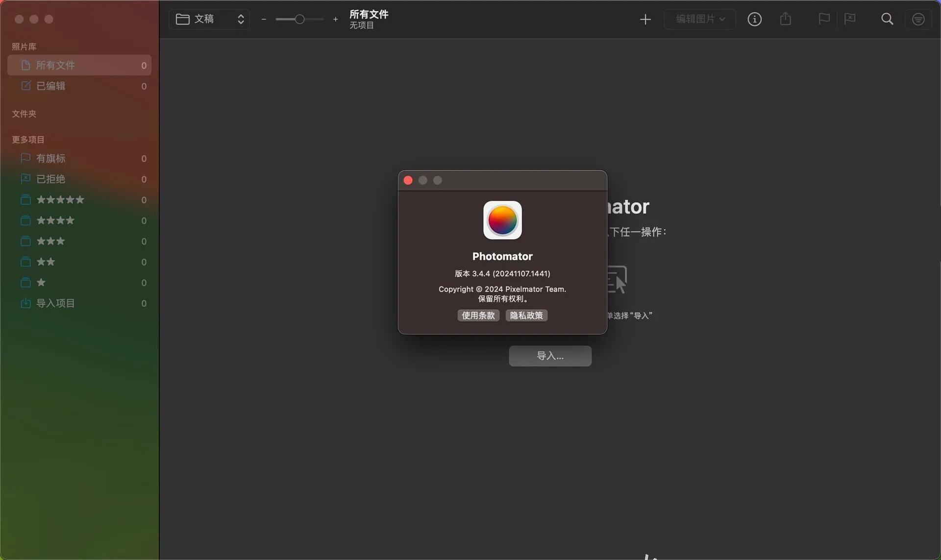Click the 使用条款 button
The image size is (941, 560).
pos(478,316)
